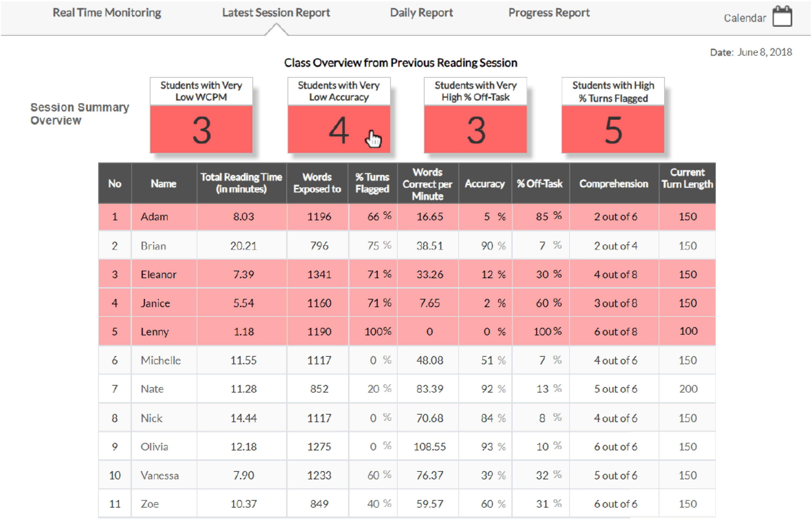Select student name Vanessa

pos(160,475)
